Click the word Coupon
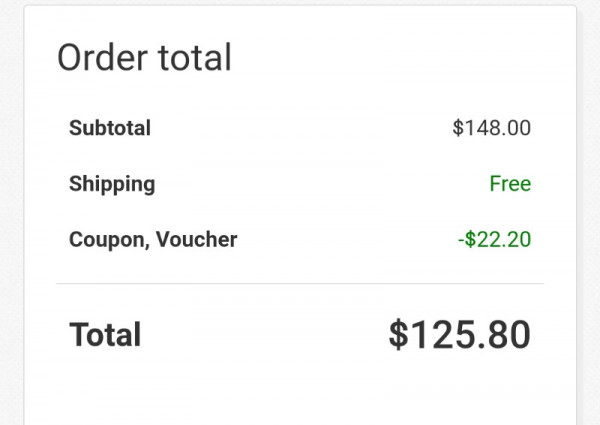Image resolution: width=600 pixels, height=425 pixels. [x=109, y=240]
